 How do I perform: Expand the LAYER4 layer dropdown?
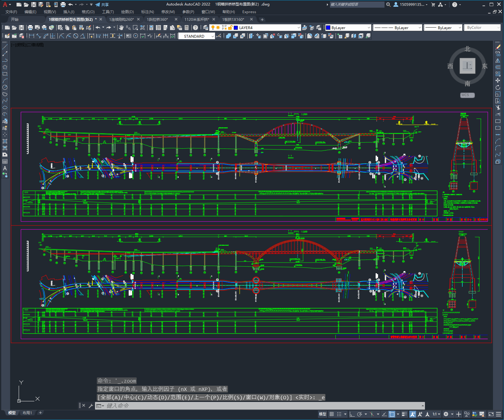point(298,28)
